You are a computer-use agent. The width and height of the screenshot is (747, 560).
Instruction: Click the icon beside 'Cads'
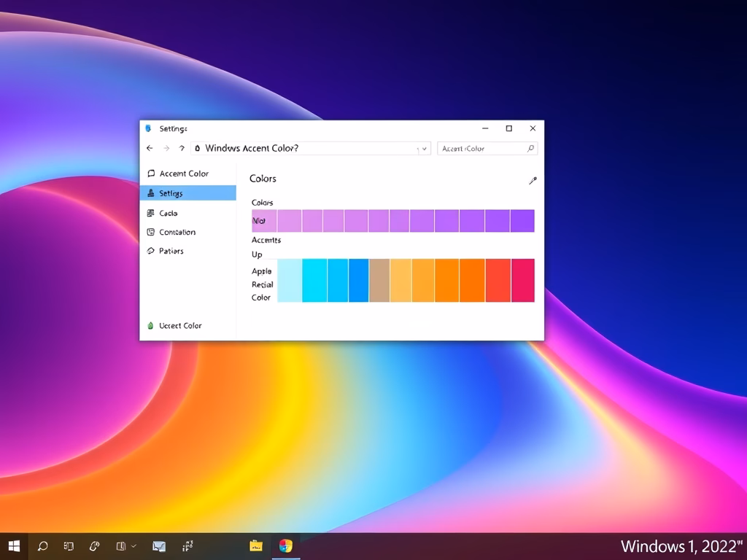pyautogui.click(x=150, y=213)
